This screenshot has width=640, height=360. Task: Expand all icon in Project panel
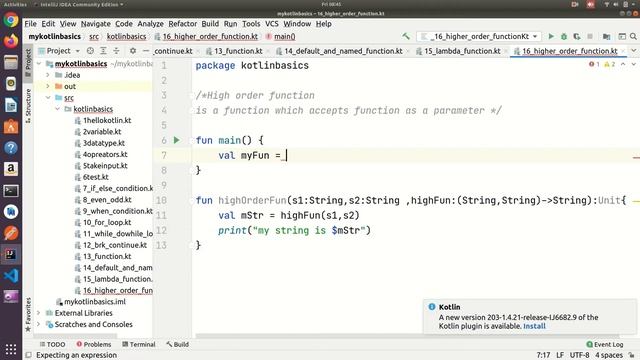(x=103, y=51)
